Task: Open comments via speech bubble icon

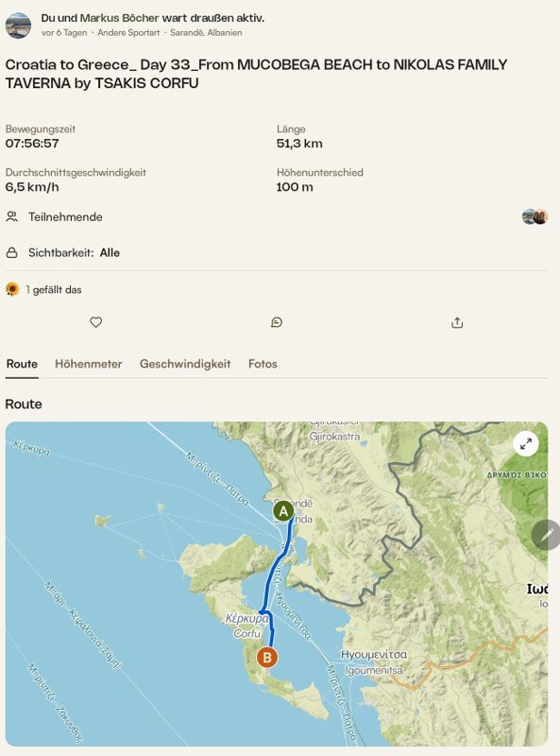Action: tap(276, 322)
